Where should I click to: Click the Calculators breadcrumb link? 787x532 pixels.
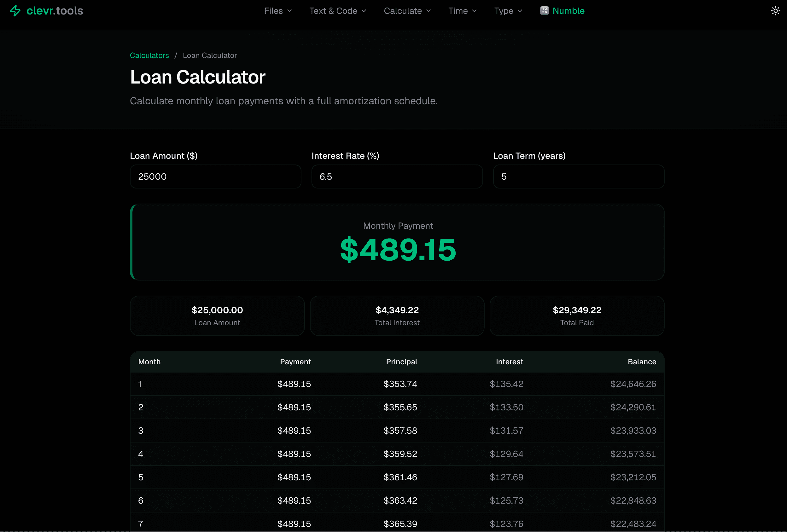(x=149, y=55)
